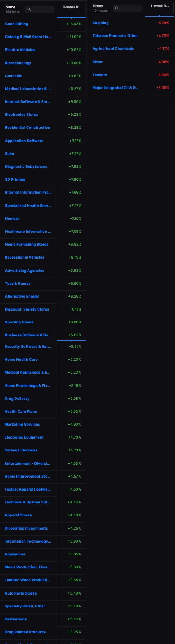Select Tobacco Products, Other link

(x=115, y=36)
